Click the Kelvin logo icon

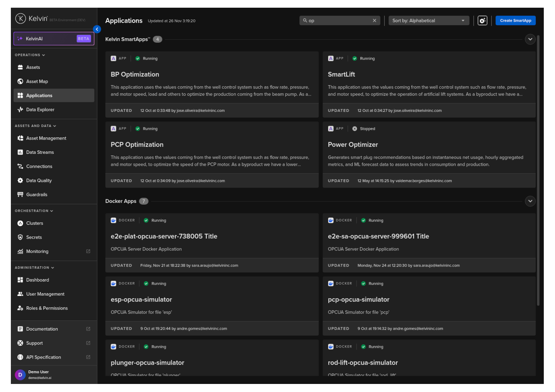[x=20, y=19]
